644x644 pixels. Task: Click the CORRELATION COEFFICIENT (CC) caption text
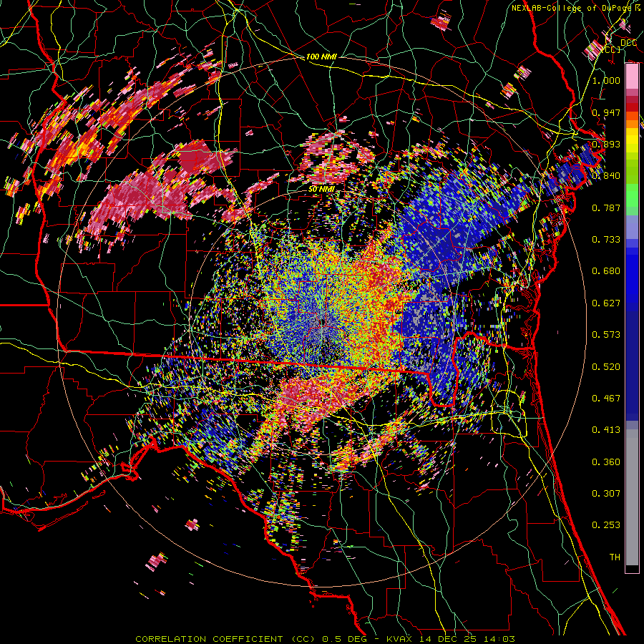[225, 639]
